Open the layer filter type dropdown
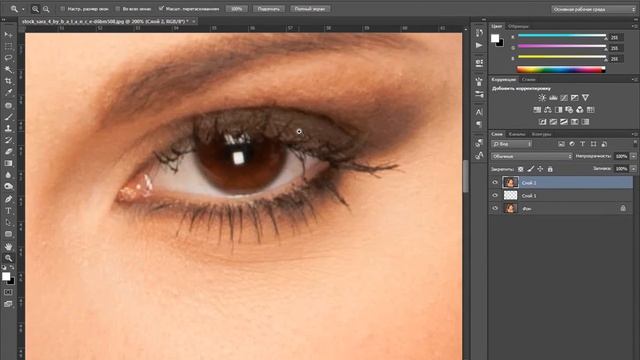 pyautogui.click(x=511, y=144)
